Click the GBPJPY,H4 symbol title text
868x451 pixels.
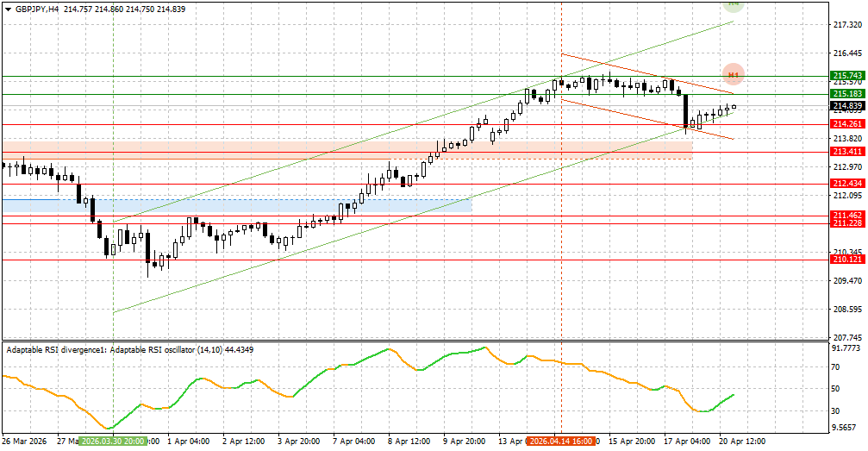tap(38, 9)
